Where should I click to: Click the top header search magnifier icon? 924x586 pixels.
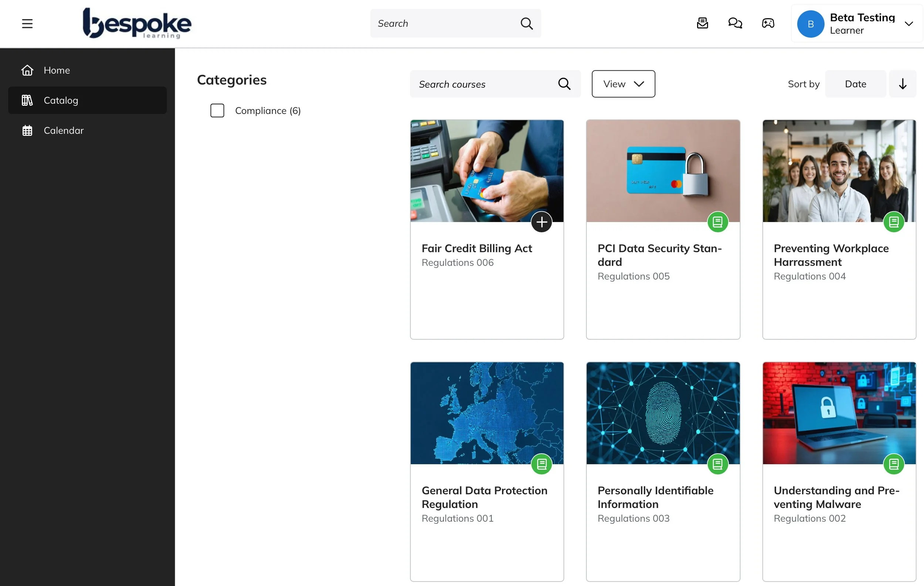(x=526, y=23)
